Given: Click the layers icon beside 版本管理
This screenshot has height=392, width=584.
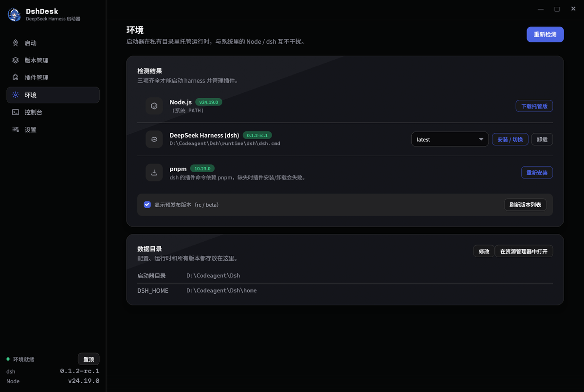Looking at the screenshot, I should point(16,60).
